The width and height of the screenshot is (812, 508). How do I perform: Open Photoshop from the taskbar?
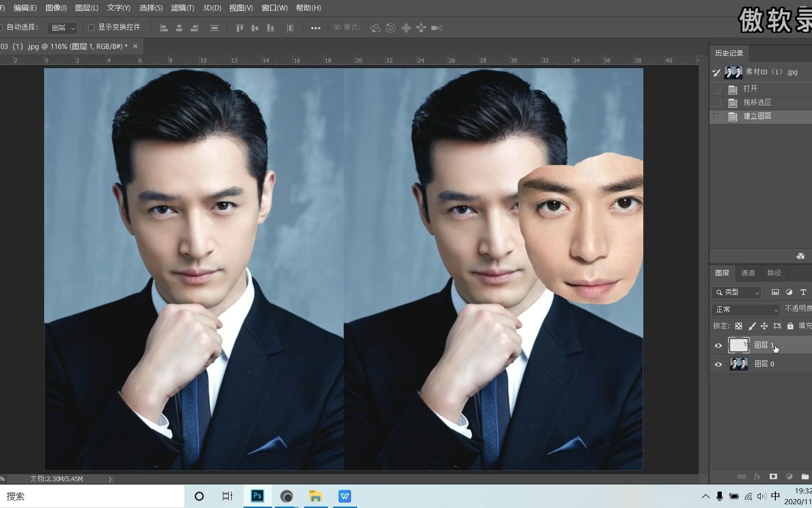click(x=258, y=497)
